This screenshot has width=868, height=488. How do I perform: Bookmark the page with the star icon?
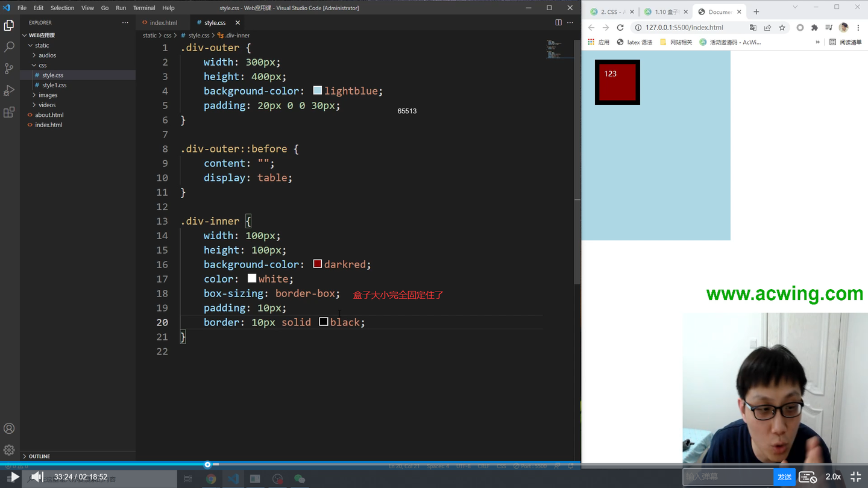[x=783, y=27]
